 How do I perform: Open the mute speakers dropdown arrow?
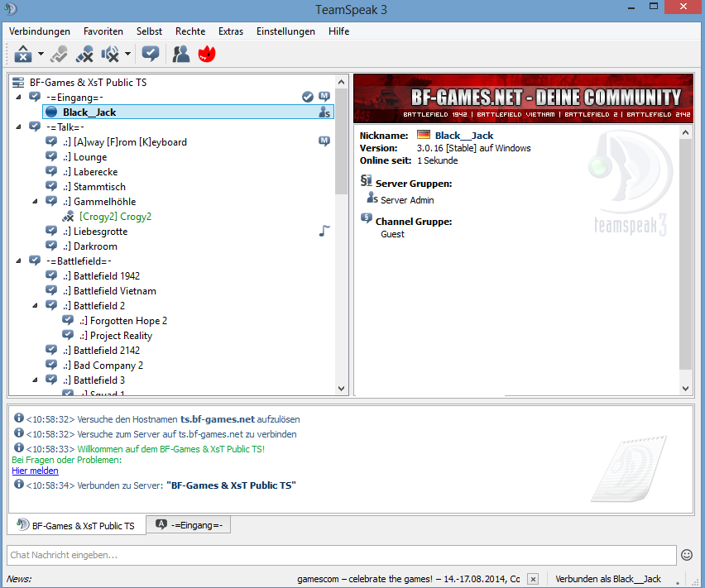tap(127, 54)
